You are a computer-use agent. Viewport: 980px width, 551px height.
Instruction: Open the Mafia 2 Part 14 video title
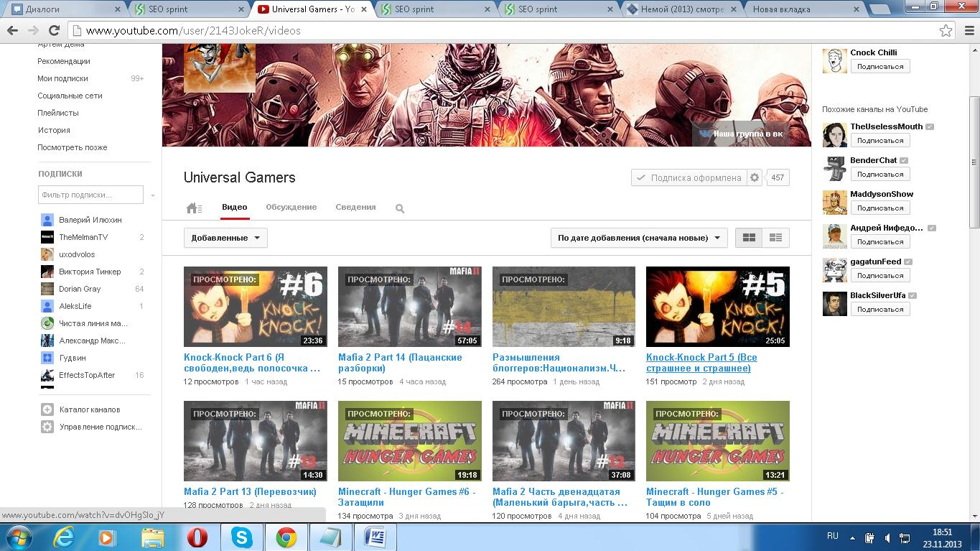pos(400,363)
